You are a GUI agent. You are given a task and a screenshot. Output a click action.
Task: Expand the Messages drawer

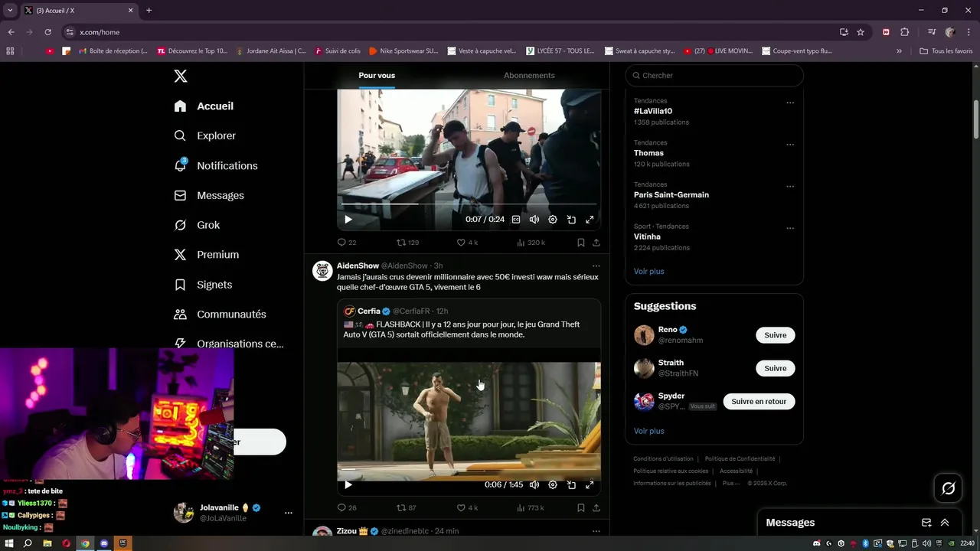click(x=945, y=523)
